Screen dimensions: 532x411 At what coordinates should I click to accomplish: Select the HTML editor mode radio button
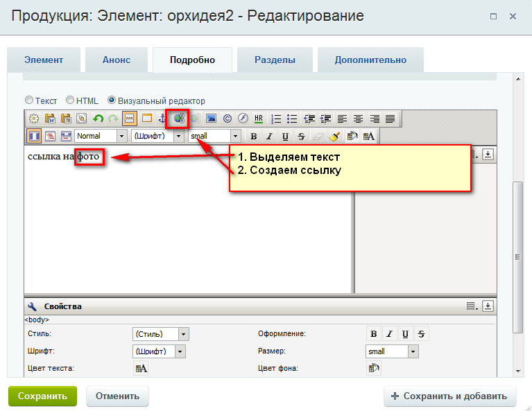coord(70,100)
